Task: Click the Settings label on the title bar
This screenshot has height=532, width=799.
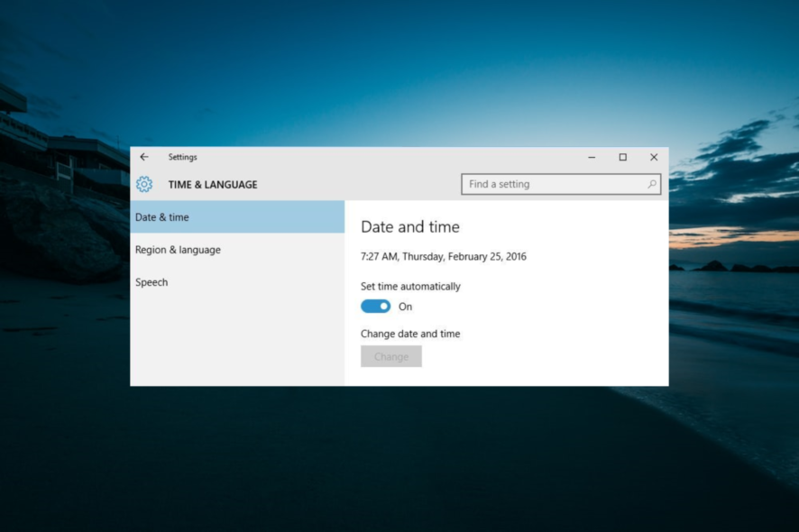Action: [182, 156]
